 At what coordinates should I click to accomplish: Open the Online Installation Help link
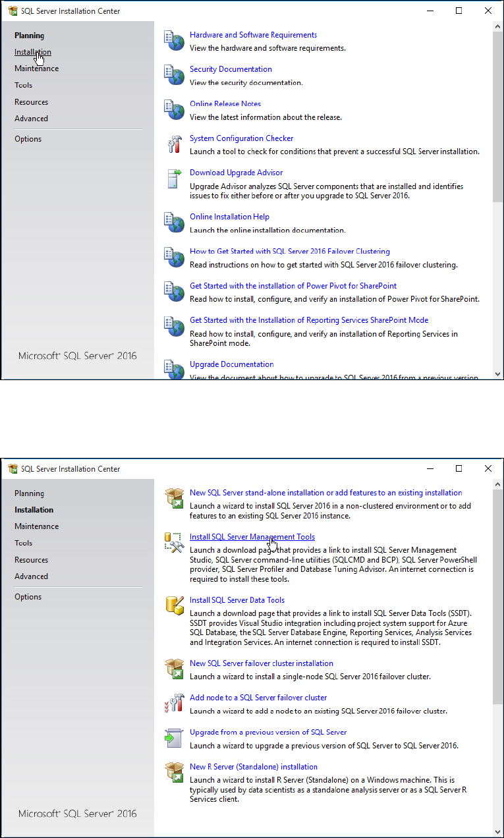(229, 217)
